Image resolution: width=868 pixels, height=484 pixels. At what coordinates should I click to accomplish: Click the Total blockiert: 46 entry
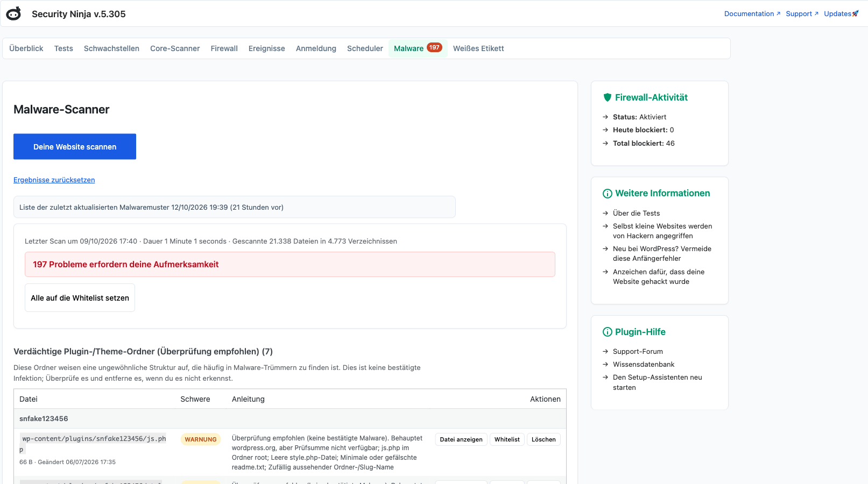(x=644, y=144)
